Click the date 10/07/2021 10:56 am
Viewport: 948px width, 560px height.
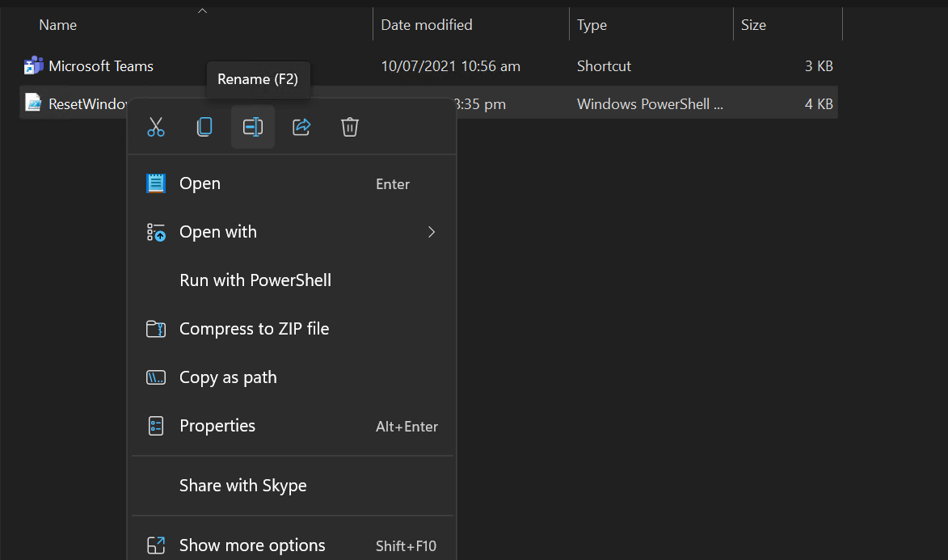[x=450, y=66]
